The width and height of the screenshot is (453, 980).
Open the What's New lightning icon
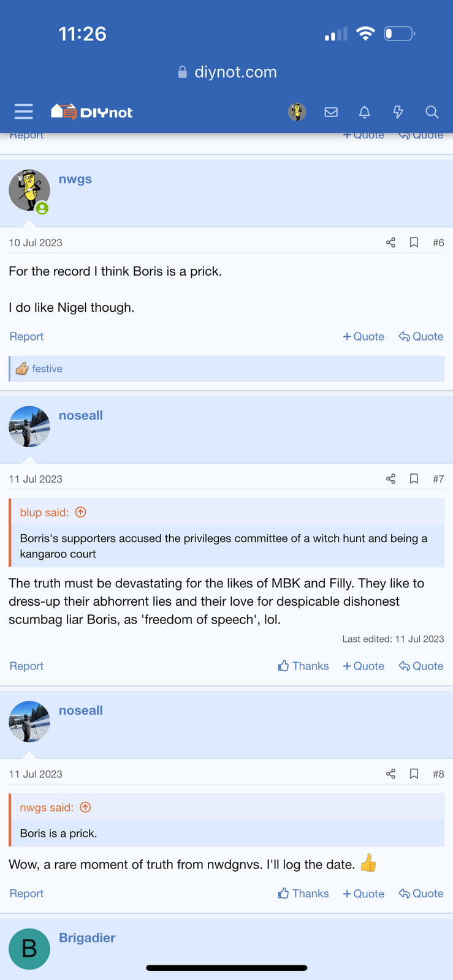click(x=398, y=111)
